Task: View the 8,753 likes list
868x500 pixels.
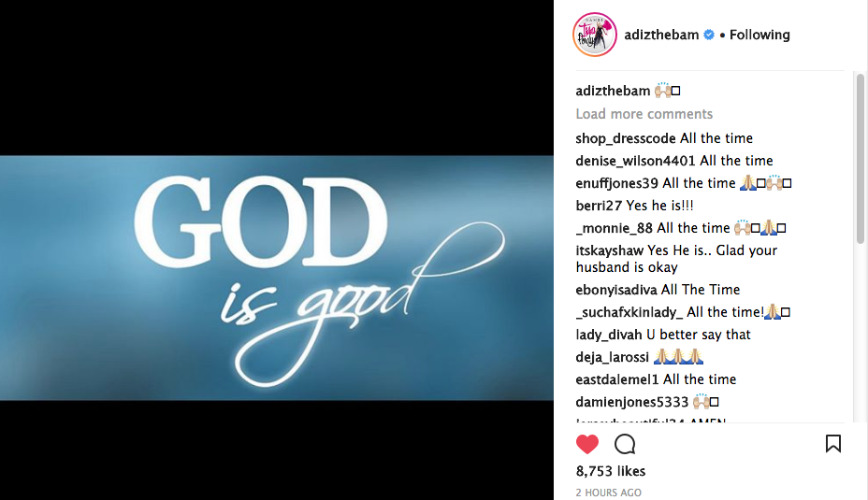Action: click(611, 471)
